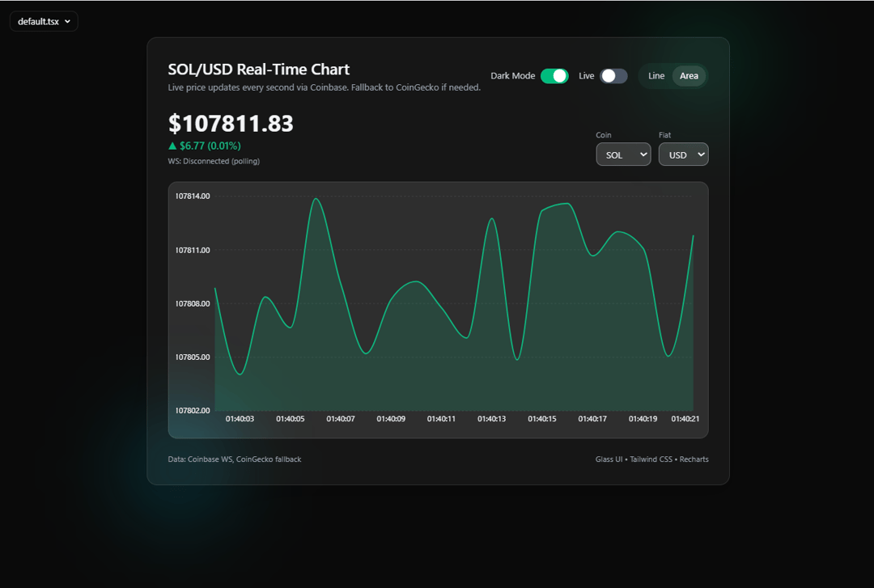Screen dimensions: 874x588
Task: Click the Fiat field label
Action: tap(665, 135)
